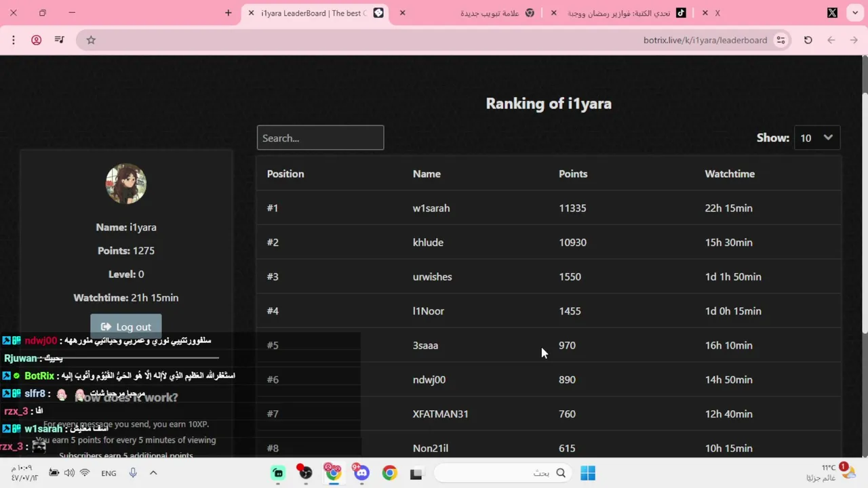Sort by the Name column header
The height and width of the screenshot is (488, 868).
pyautogui.click(x=427, y=174)
